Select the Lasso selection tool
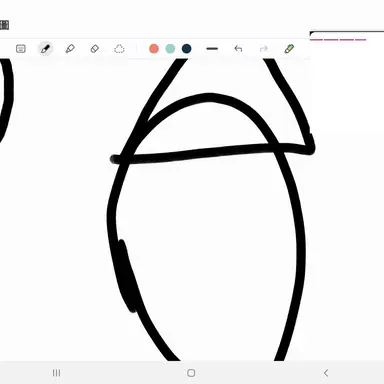384x384 pixels. point(119,49)
